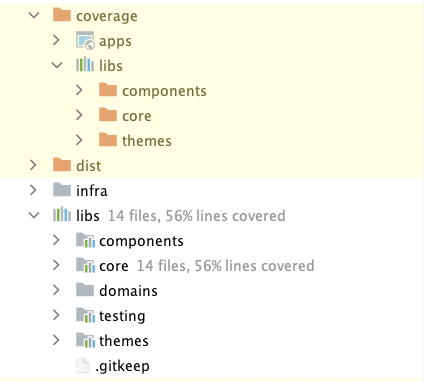The height and width of the screenshot is (381, 424).
Task: Click the orange dist folder icon
Action: click(x=62, y=165)
